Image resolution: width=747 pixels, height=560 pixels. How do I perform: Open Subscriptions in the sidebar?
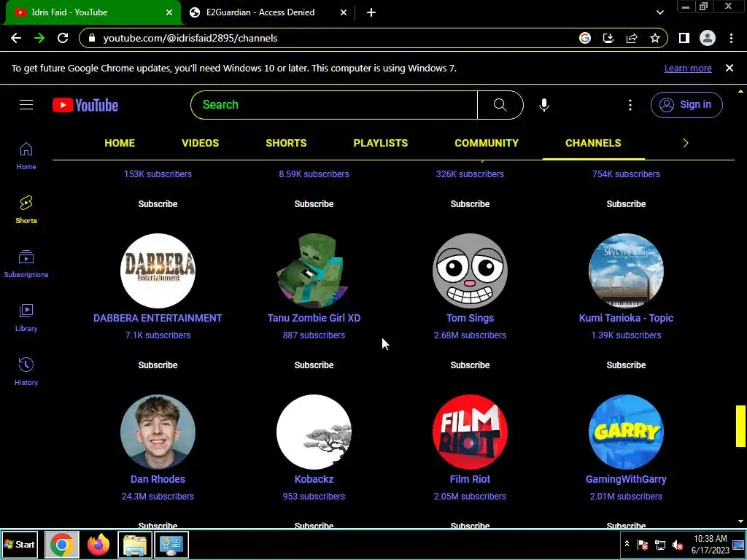26,264
